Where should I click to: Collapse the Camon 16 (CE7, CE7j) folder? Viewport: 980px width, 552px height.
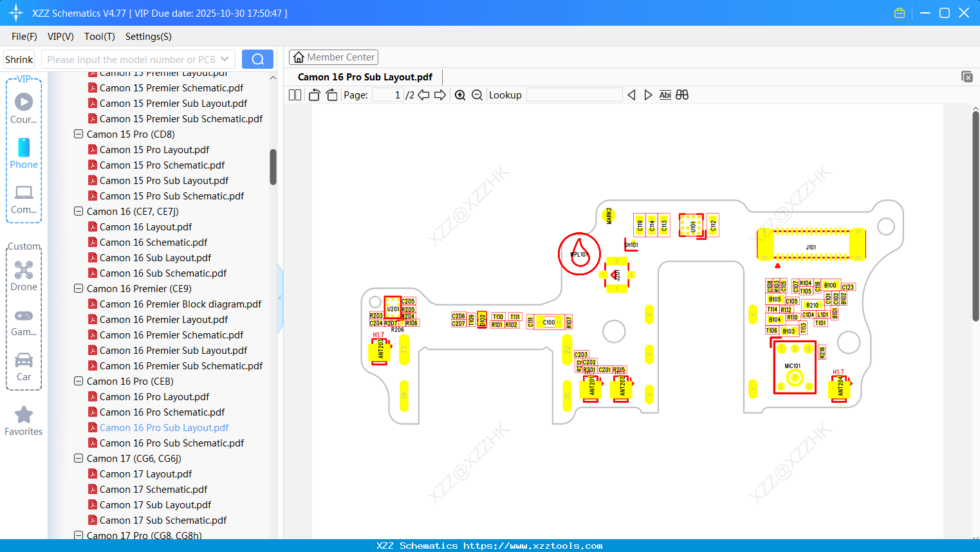coord(79,212)
